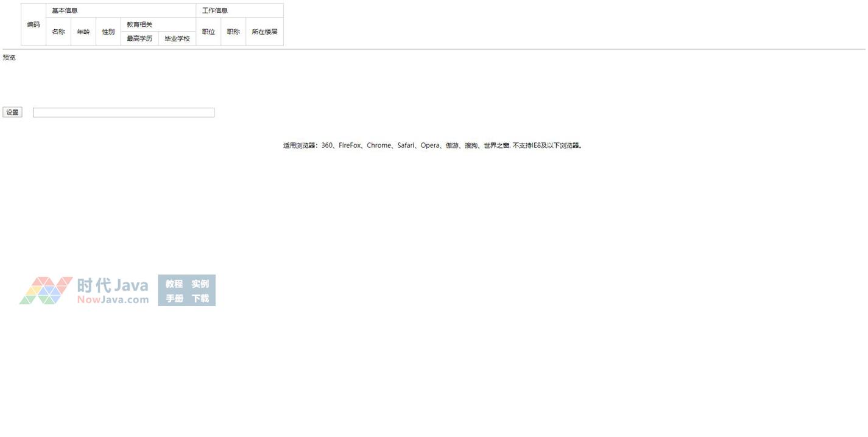
Task: Click the 编码 column header cell
Action: (x=34, y=25)
